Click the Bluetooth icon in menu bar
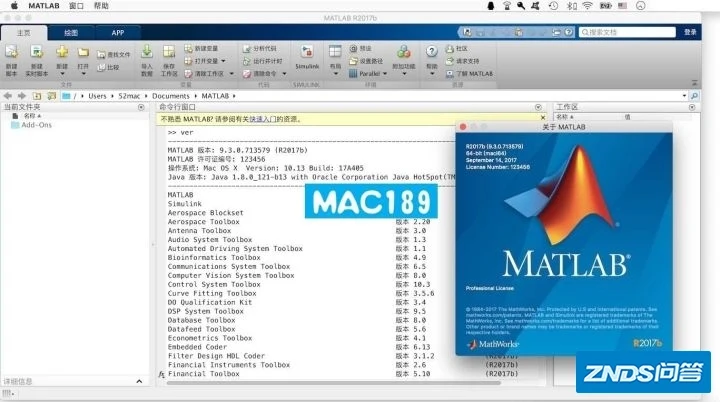 (571, 6)
